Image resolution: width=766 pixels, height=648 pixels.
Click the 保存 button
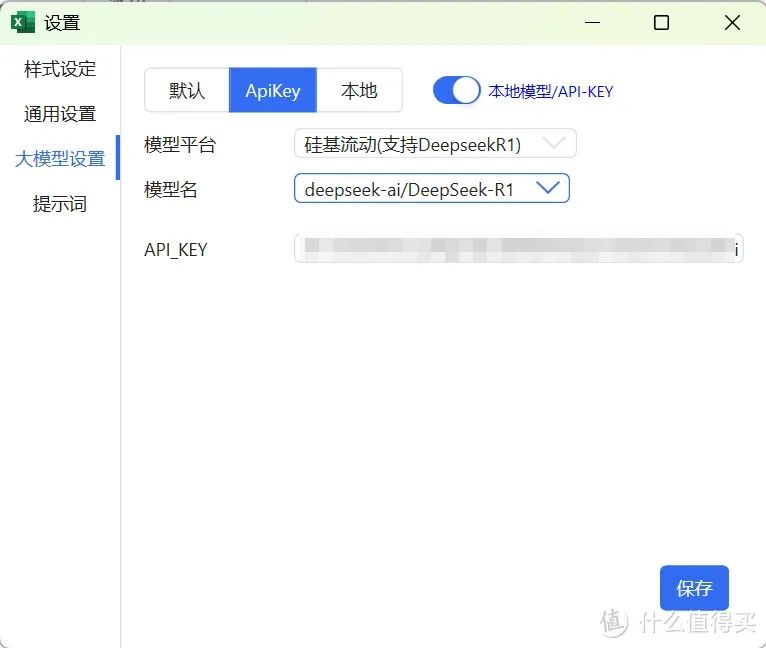click(x=694, y=588)
